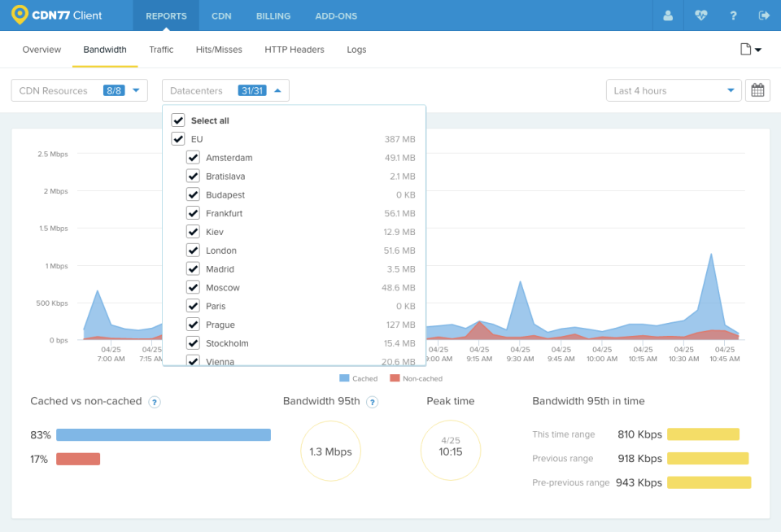Uncheck the Select all checkbox
The image size is (781, 532).
[x=178, y=120]
